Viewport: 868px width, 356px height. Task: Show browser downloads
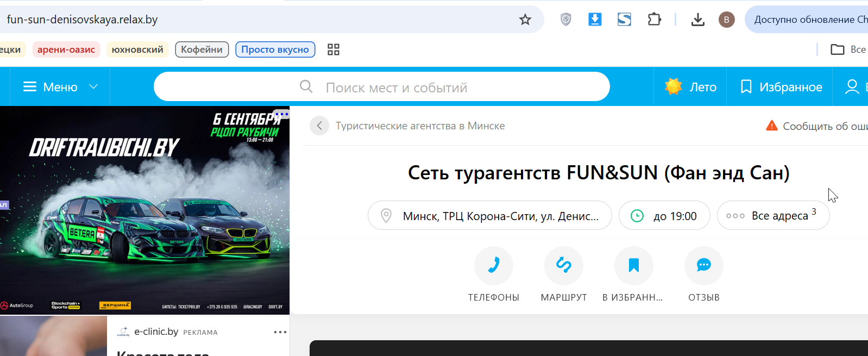pyautogui.click(x=697, y=20)
